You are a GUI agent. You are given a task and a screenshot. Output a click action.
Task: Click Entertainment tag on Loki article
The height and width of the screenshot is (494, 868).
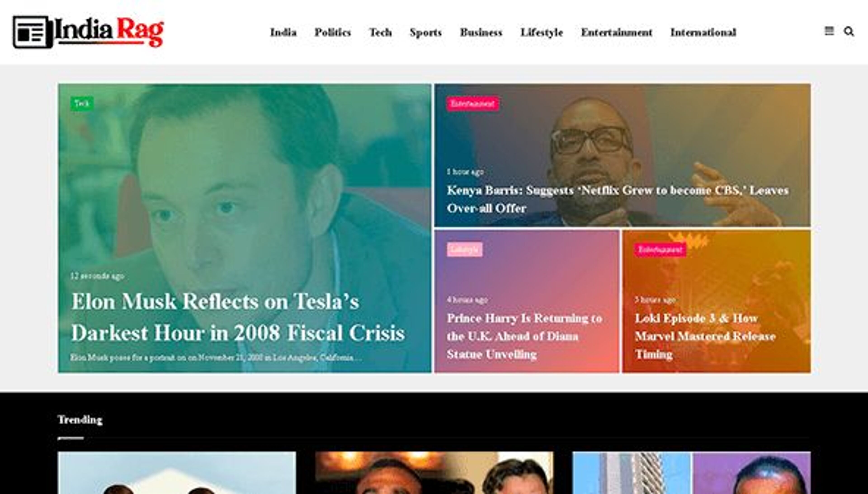(x=660, y=249)
